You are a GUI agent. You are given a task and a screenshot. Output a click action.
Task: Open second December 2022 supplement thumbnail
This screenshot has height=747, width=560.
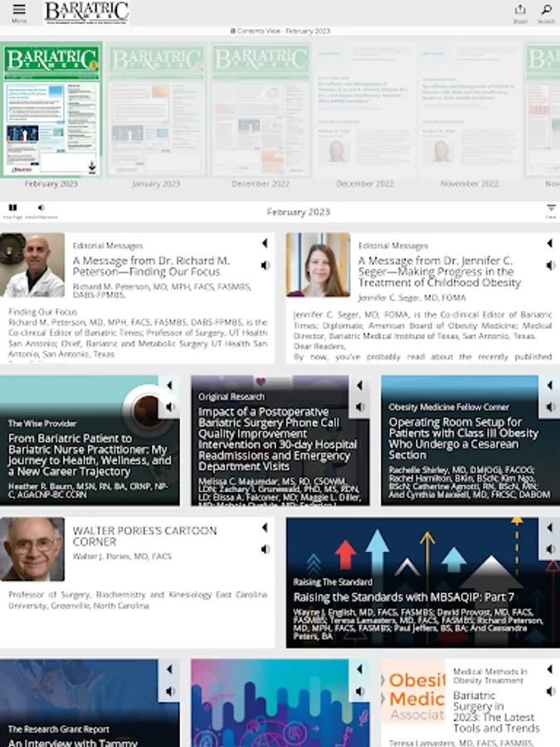pos(365,110)
